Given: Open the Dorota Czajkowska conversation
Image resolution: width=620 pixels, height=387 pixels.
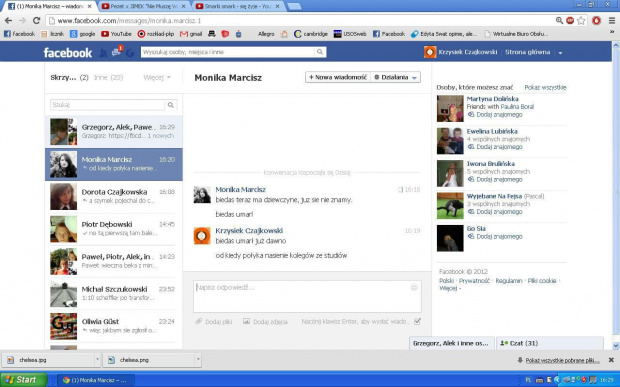Looking at the screenshot, I should pos(114,196).
